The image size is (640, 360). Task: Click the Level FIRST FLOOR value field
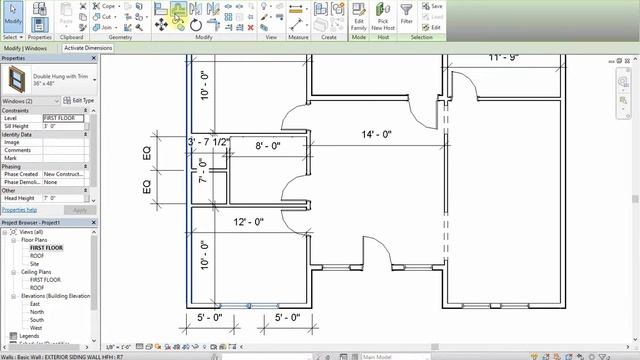[63, 118]
